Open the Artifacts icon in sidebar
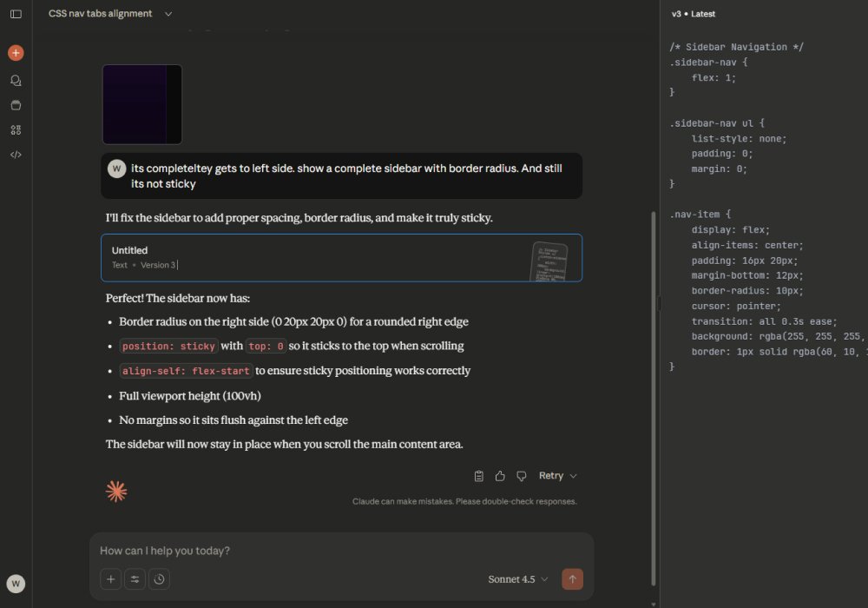The height and width of the screenshot is (608, 868). 16,130
